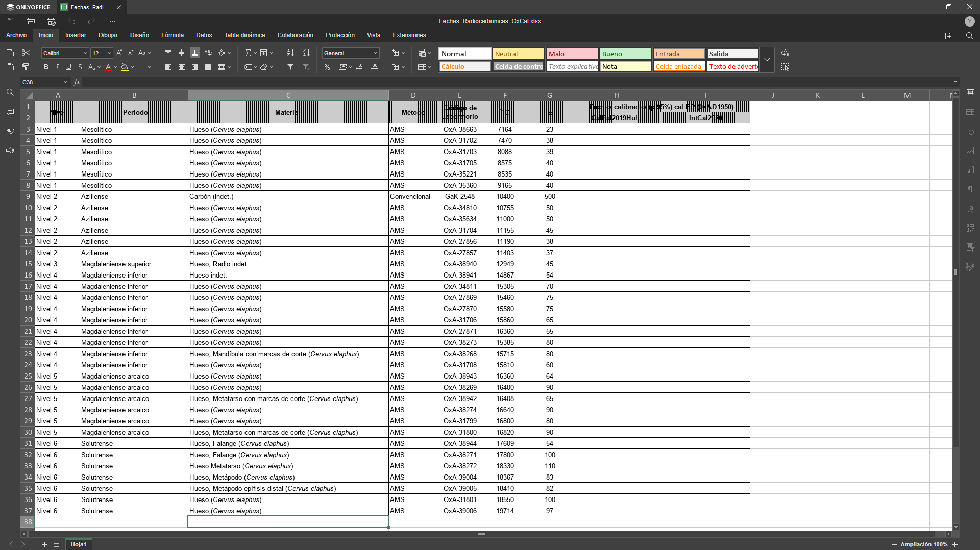Open the Fórmula ribbon tab
Image resolution: width=980 pixels, height=550 pixels.
click(x=173, y=35)
